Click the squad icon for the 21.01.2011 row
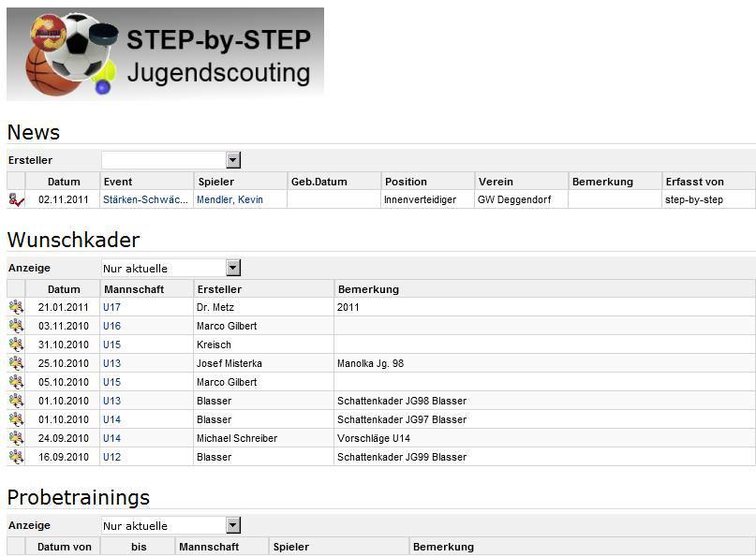 pos(16,307)
